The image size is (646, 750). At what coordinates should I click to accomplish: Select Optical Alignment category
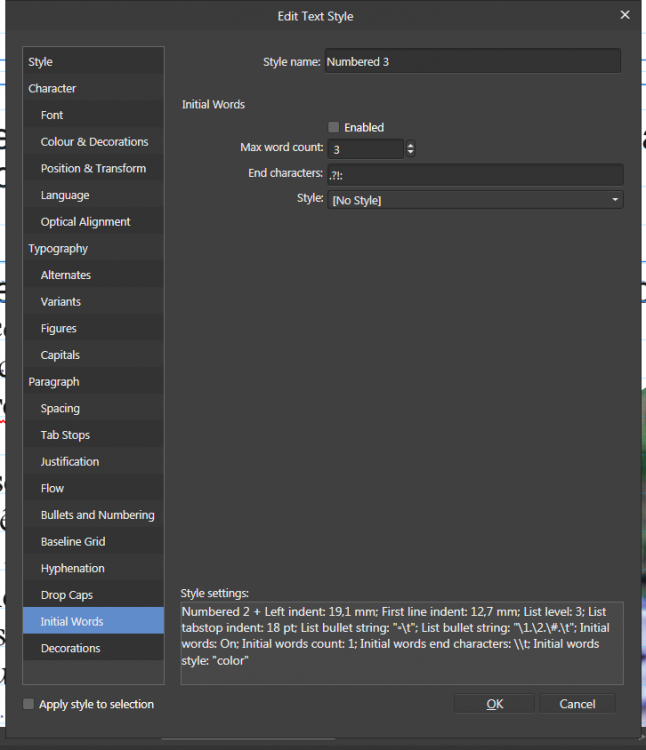[x=85, y=222]
